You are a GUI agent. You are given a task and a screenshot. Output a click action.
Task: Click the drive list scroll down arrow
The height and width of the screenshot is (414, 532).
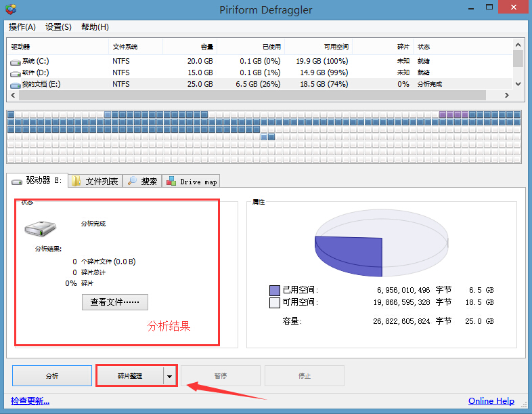coord(518,83)
